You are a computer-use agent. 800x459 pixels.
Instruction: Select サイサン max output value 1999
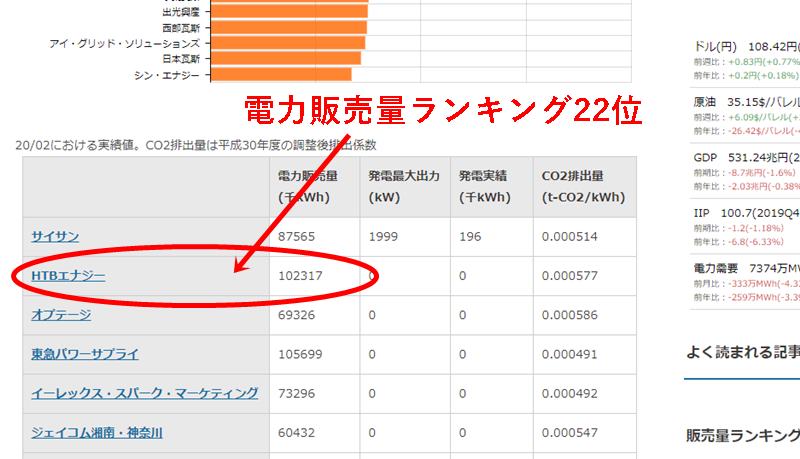[383, 237]
